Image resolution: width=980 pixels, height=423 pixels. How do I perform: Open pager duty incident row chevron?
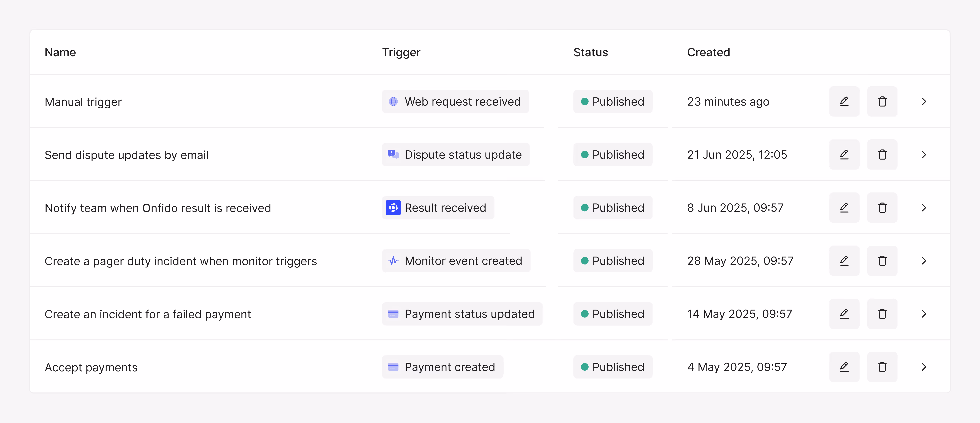924,261
